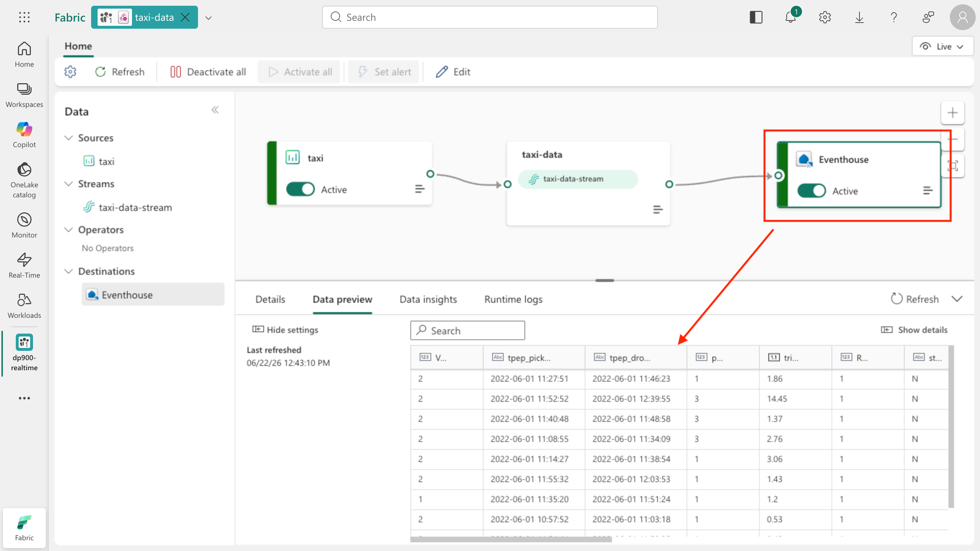Toggle the Eventhouse Active switch

coord(811,190)
